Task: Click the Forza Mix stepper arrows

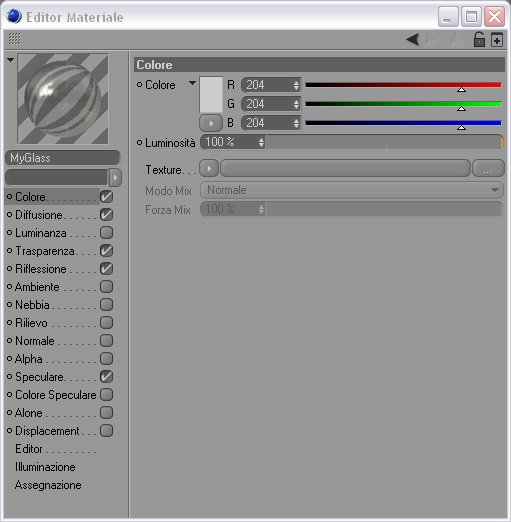Action: [x=261, y=210]
